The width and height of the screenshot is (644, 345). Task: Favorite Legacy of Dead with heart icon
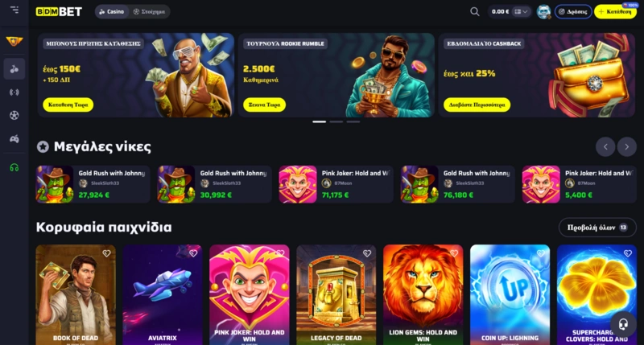pyautogui.click(x=367, y=253)
